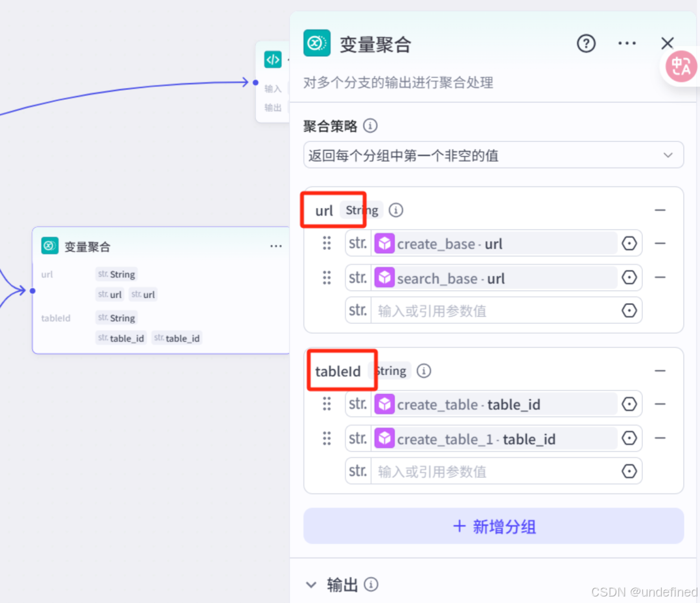Open variable picker for create_base url row

point(629,244)
